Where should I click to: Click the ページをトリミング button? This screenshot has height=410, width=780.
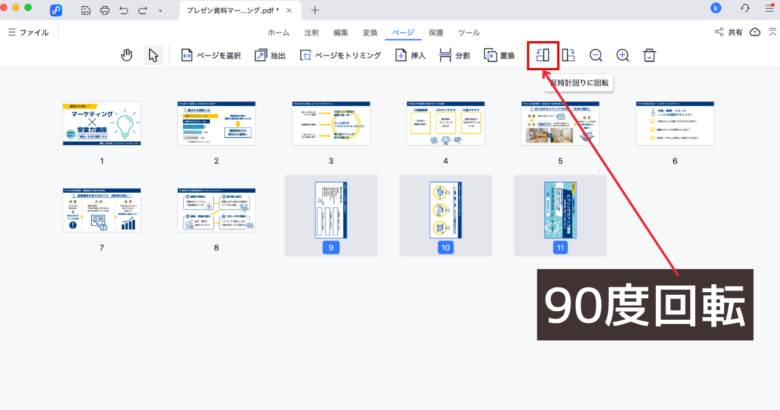(x=340, y=55)
